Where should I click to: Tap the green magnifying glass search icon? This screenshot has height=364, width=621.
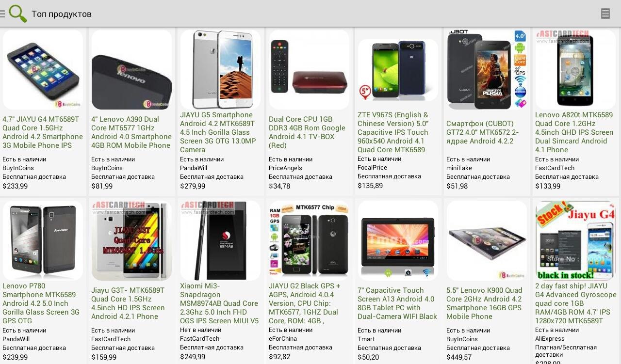point(17,14)
